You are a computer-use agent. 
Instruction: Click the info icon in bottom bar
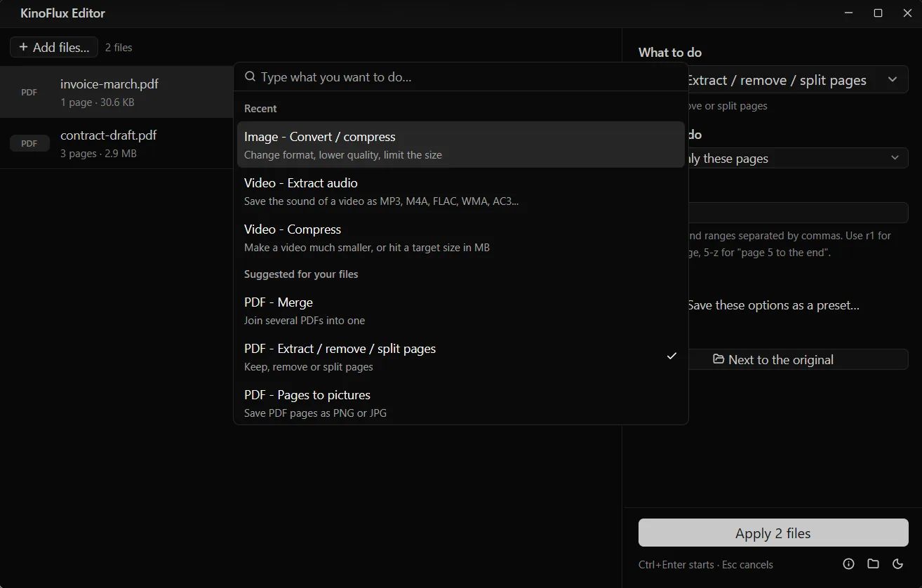tap(848, 564)
